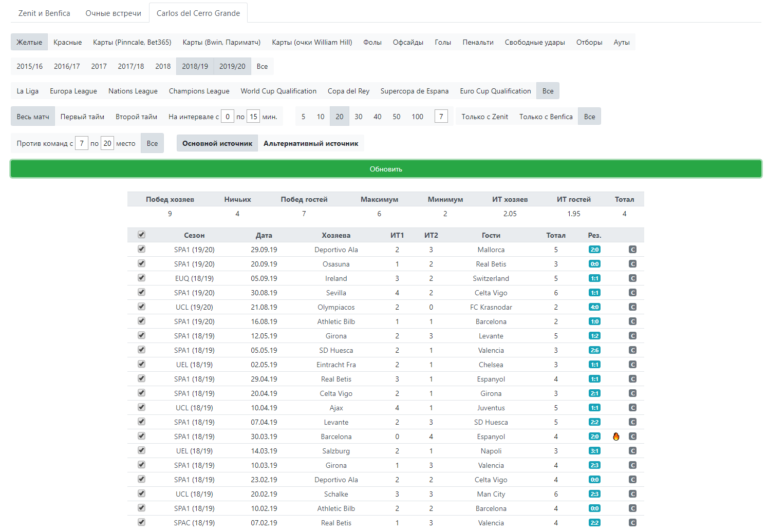Open the 1:0 result badge for Athletic Bilb on 16.08.19
The width and height of the screenshot is (767, 532).
594,321
